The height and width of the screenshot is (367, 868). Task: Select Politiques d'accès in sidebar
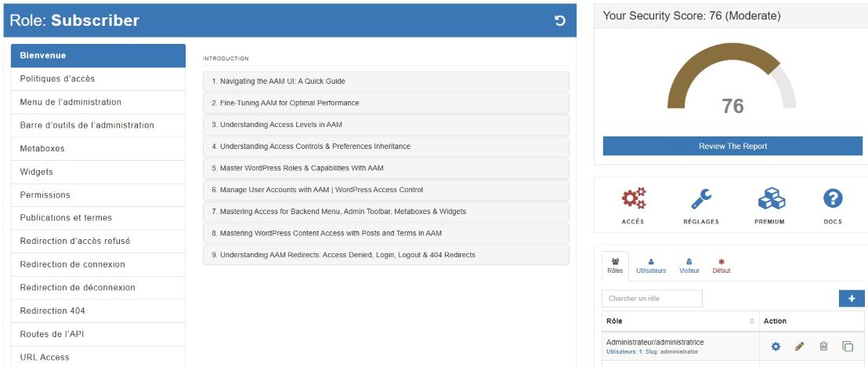pos(98,79)
